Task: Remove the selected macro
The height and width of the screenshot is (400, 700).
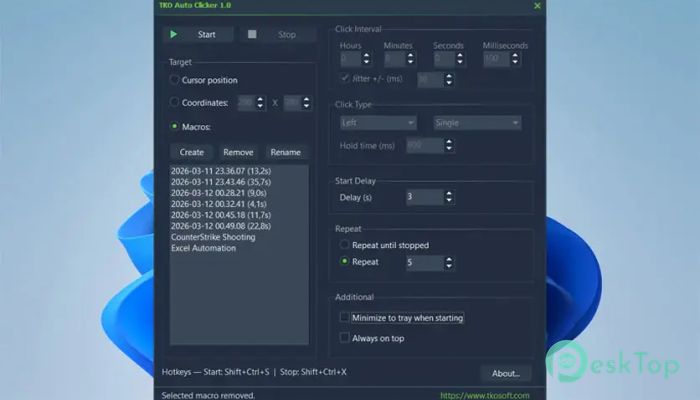Action: [238, 152]
